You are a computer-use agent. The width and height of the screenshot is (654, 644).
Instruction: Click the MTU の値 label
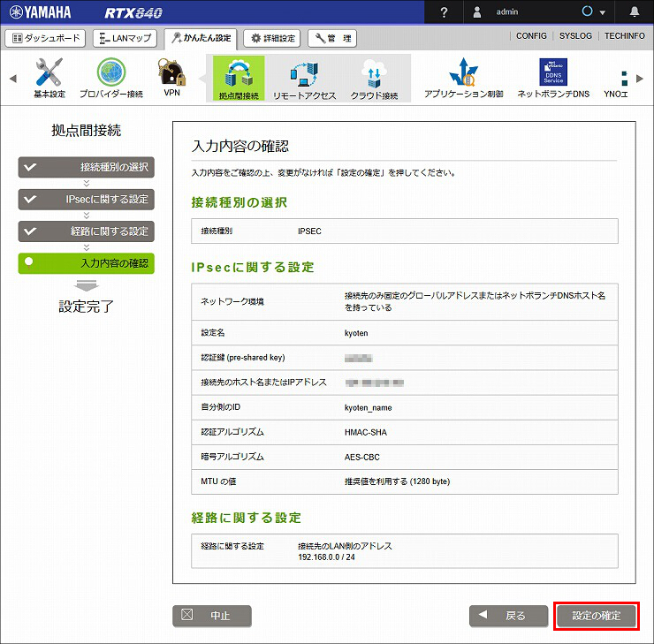pyautogui.click(x=218, y=481)
